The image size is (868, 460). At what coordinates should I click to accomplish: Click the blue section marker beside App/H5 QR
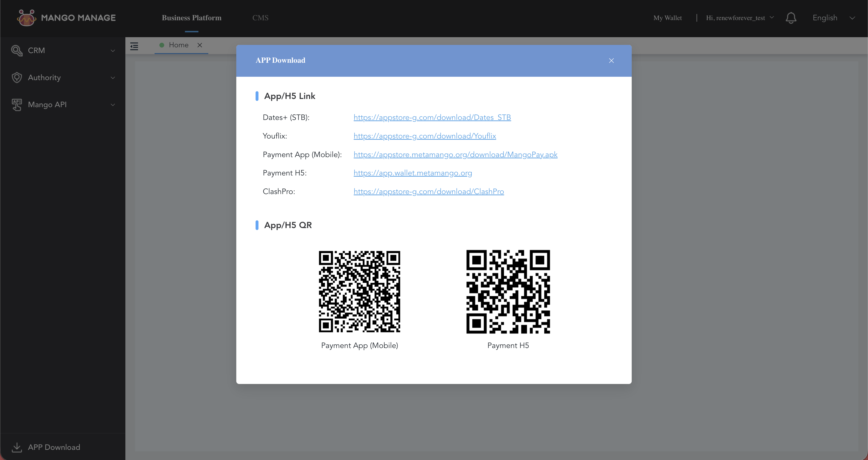258,225
